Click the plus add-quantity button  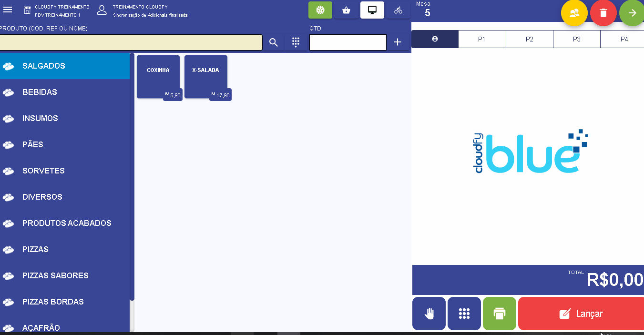pos(398,42)
